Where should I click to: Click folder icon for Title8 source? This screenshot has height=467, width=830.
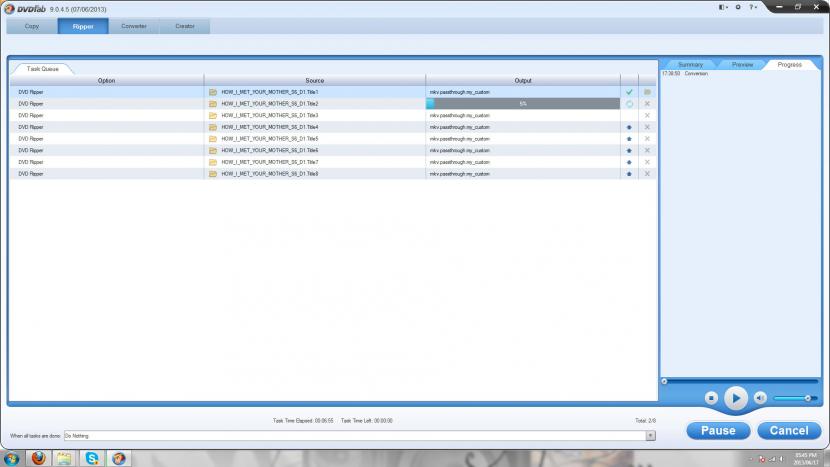tap(213, 174)
